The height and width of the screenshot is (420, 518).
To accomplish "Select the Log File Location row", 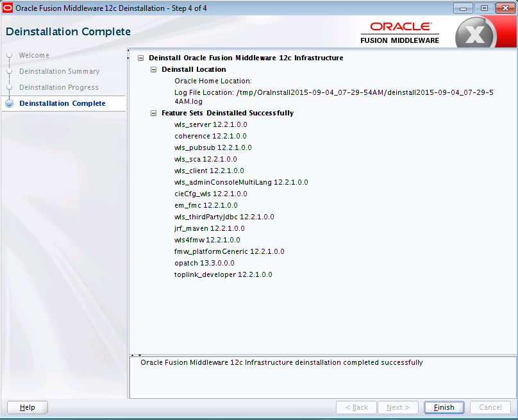I will 334,97.
